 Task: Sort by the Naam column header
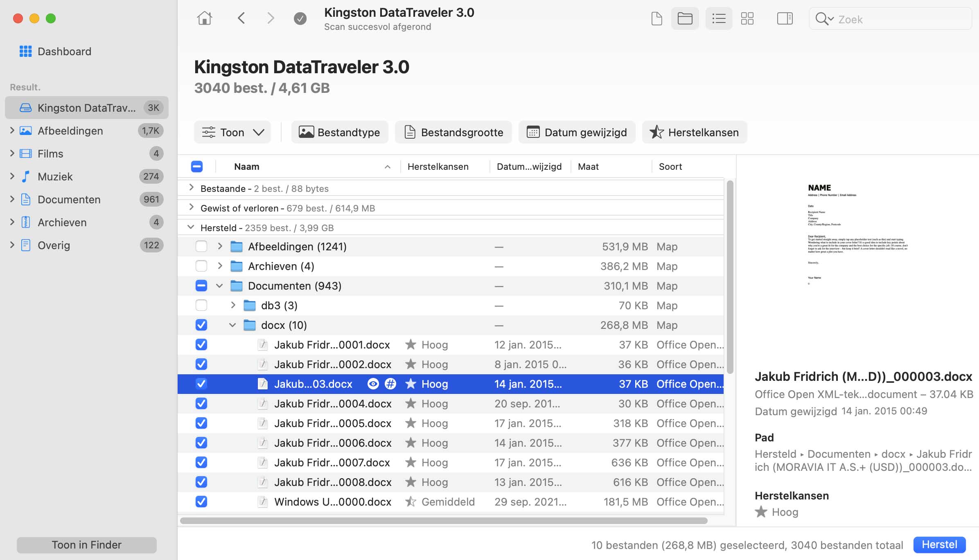coord(308,166)
